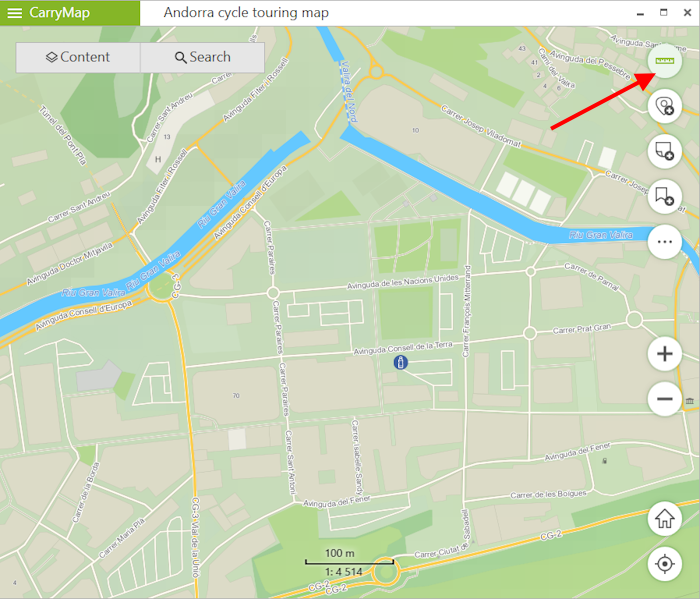
Task: Open the Content layers panel
Action: coord(78,57)
